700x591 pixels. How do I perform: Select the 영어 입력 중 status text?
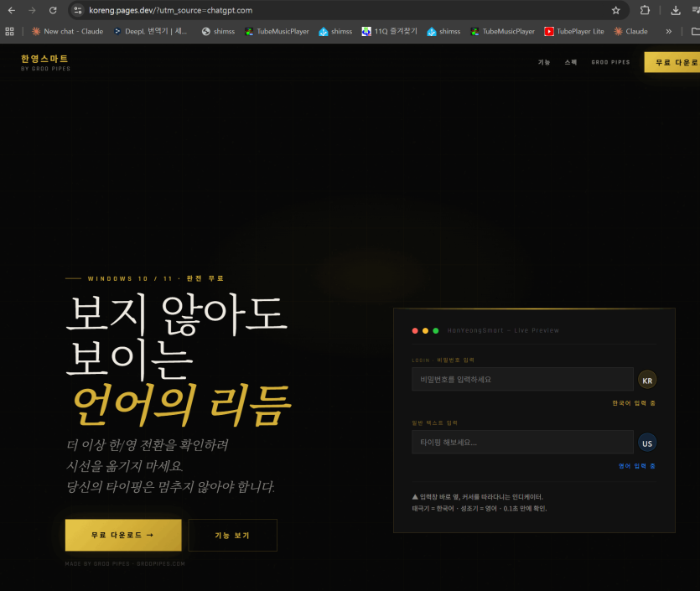coord(637,466)
